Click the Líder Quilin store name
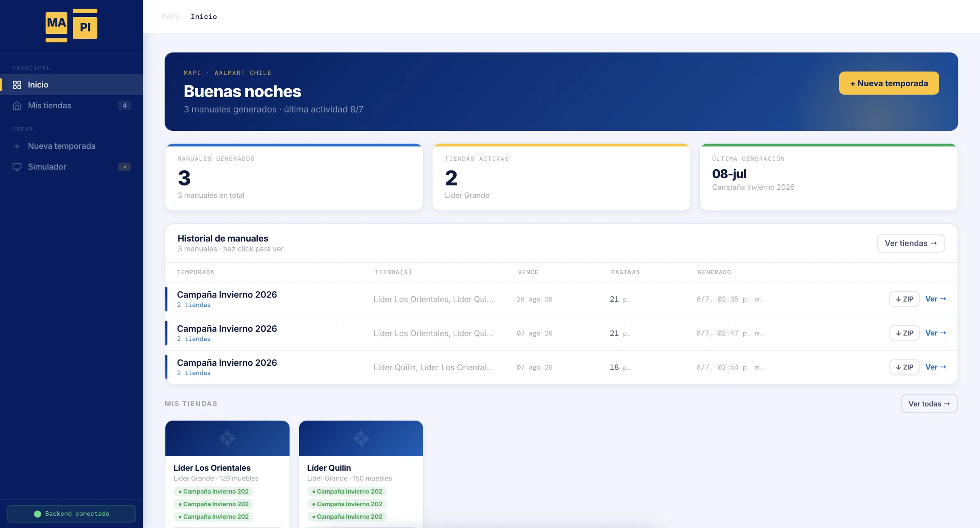Screen dimensions: 980x528 (329, 468)
